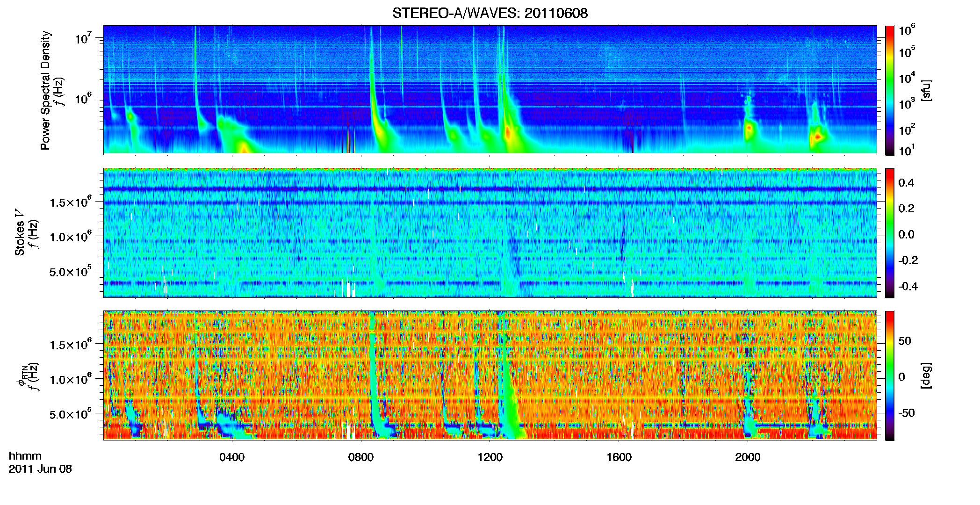Click the Stokes V colorbar
The image size is (980, 505).
click(x=890, y=233)
